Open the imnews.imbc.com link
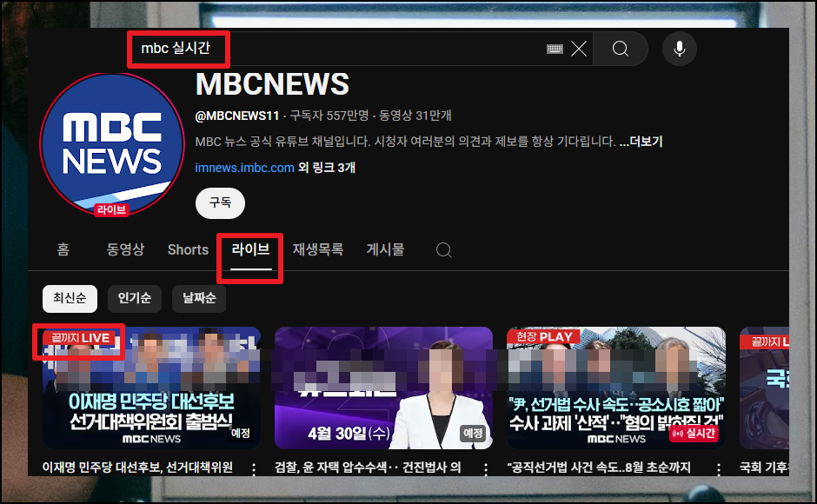The height and width of the screenshot is (504, 817). point(244,168)
